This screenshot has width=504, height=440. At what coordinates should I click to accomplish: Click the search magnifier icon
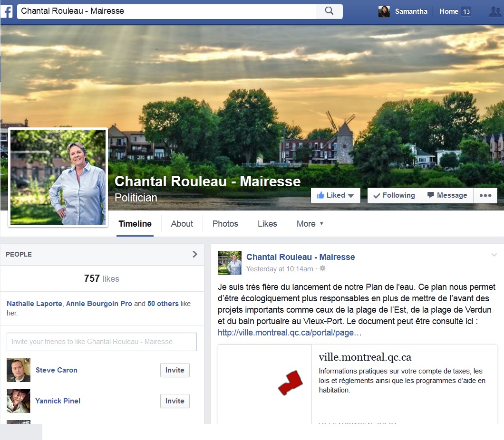point(329,11)
